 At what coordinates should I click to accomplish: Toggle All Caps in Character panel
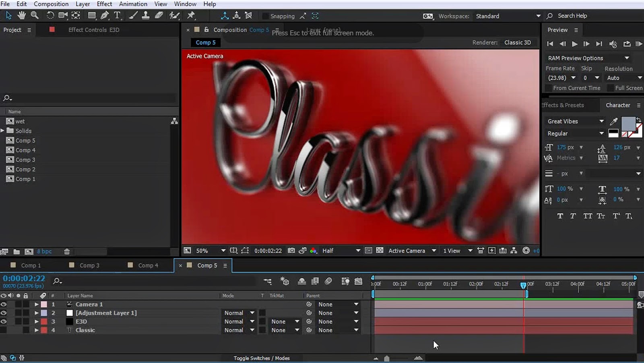[x=588, y=216]
